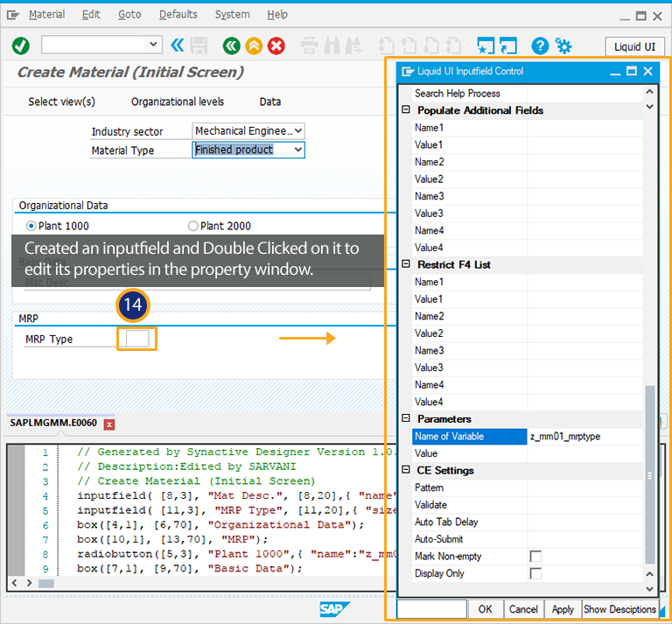Collapse the CE Settings section
This screenshot has height=624, width=672.
coord(406,470)
